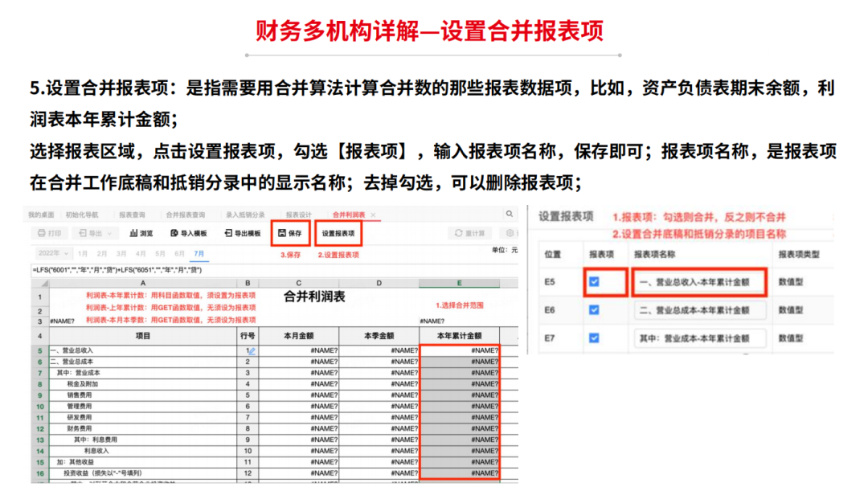
Task: Expand the 导出 (Export) dropdown
Action: 95,233
